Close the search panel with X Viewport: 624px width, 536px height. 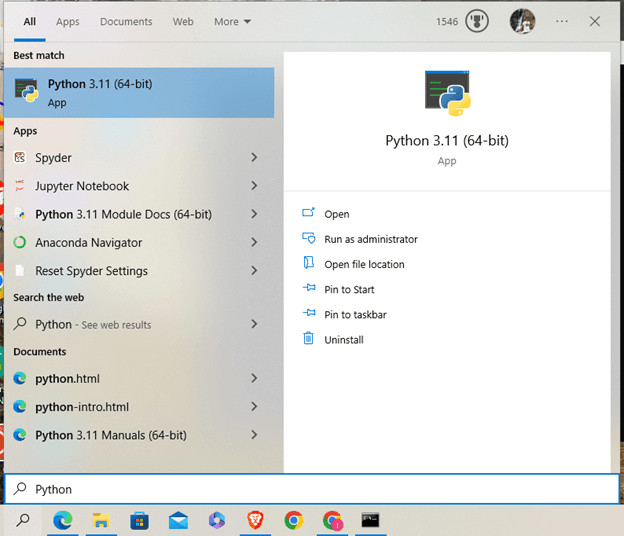click(595, 21)
